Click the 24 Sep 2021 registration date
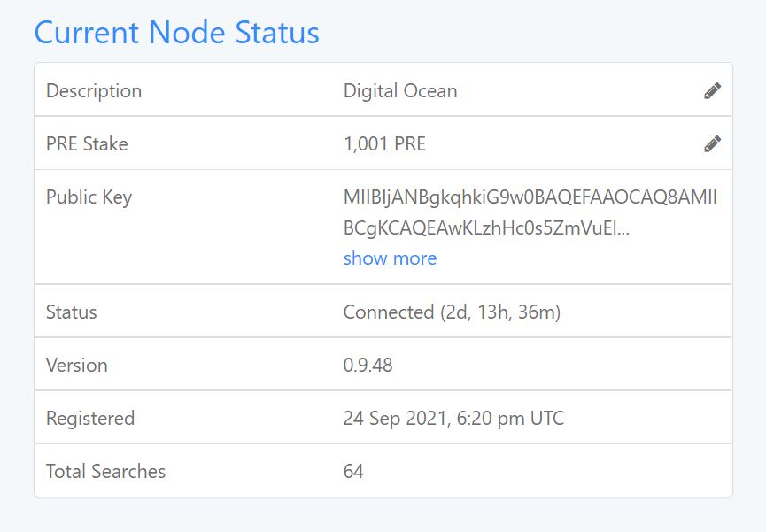The width and height of the screenshot is (766, 532). [x=395, y=419]
